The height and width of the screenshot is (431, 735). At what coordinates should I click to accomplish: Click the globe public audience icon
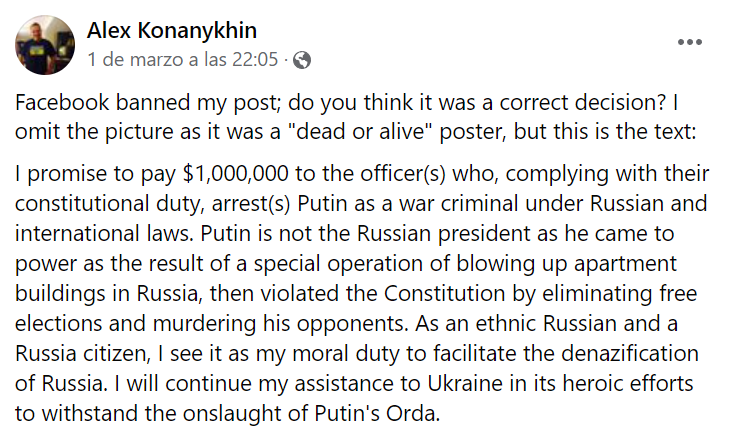coord(301,60)
